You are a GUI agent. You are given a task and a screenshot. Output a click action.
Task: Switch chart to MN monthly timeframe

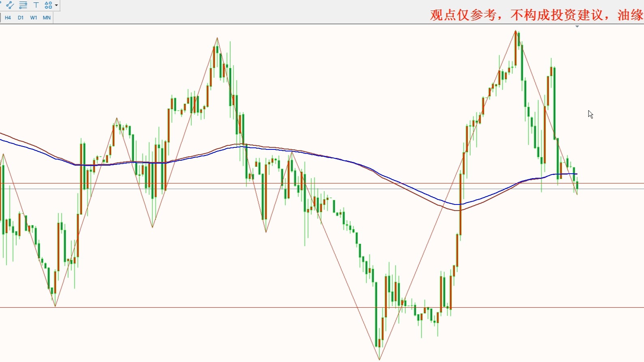(x=47, y=18)
